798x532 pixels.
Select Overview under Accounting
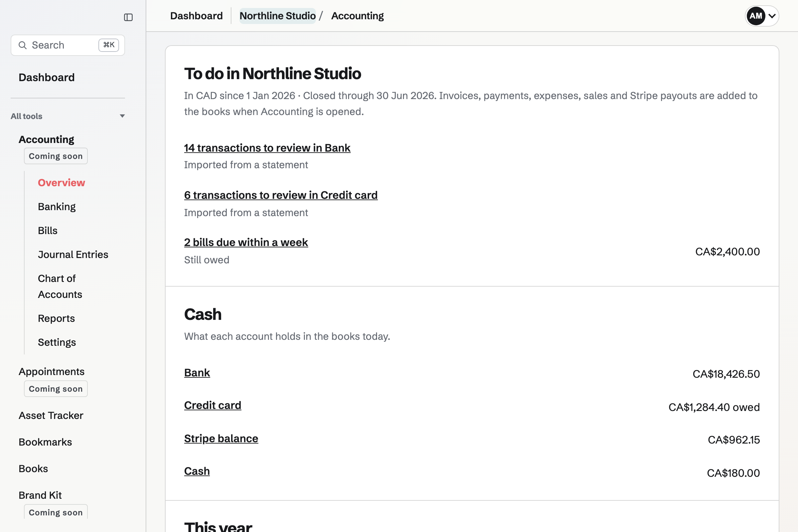(x=62, y=183)
